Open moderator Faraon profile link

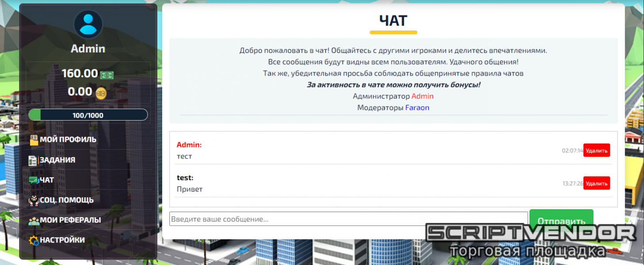pos(417,107)
